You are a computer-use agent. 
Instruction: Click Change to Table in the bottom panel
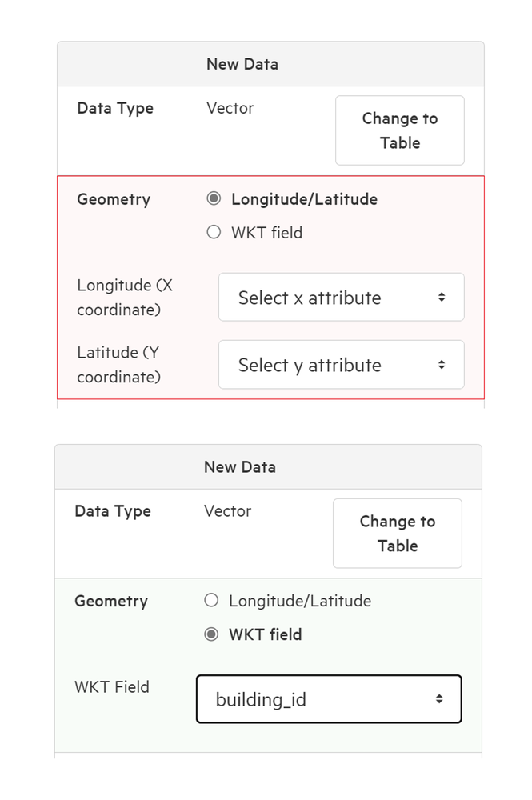pyautogui.click(x=397, y=533)
